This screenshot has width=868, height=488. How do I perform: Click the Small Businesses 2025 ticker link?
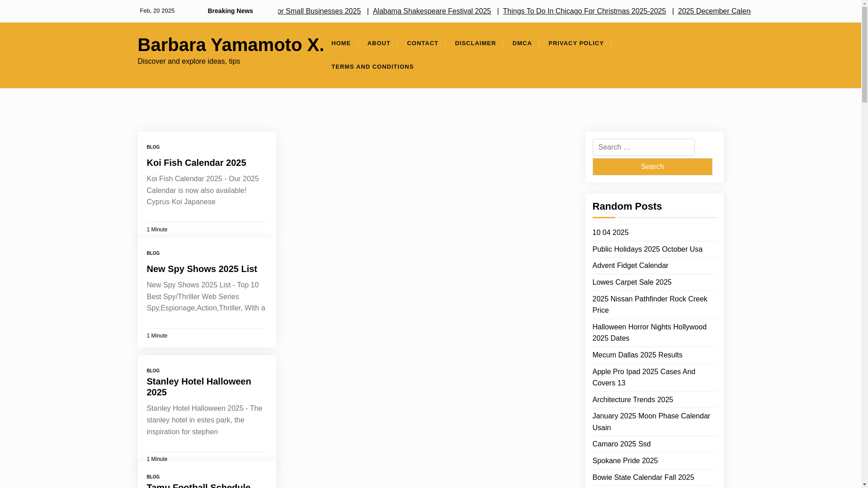click(319, 11)
